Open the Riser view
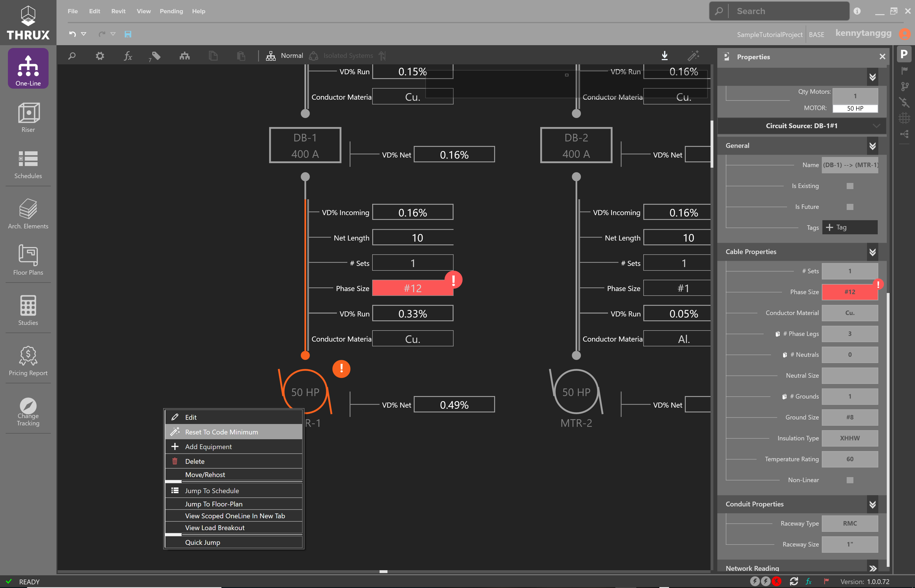Viewport: 915px width, 588px height. coord(28,118)
